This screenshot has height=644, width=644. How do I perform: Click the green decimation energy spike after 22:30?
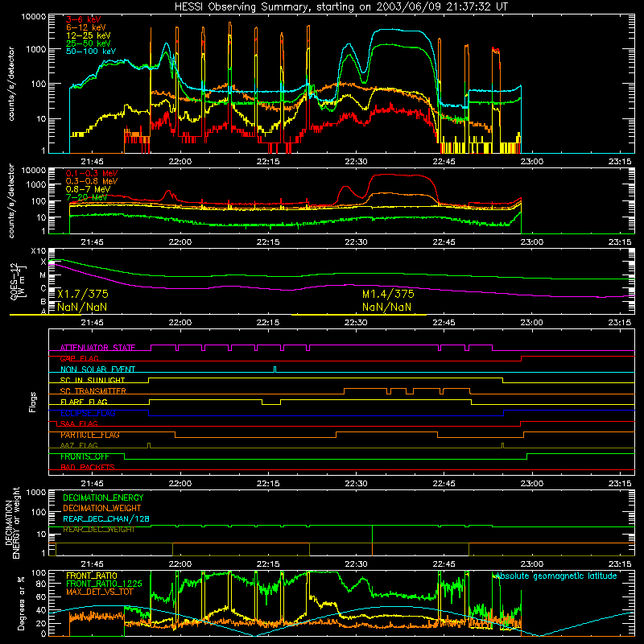(x=372, y=534)
